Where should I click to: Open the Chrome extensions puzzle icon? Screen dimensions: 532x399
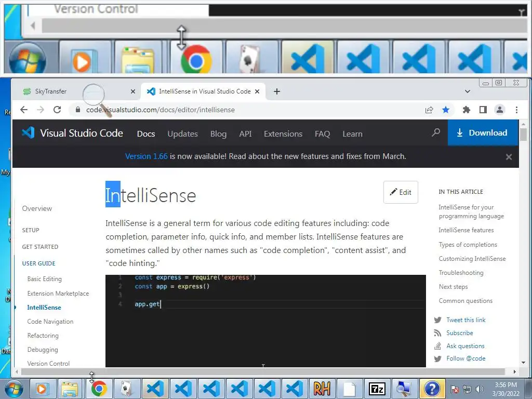tap(467, 110)
